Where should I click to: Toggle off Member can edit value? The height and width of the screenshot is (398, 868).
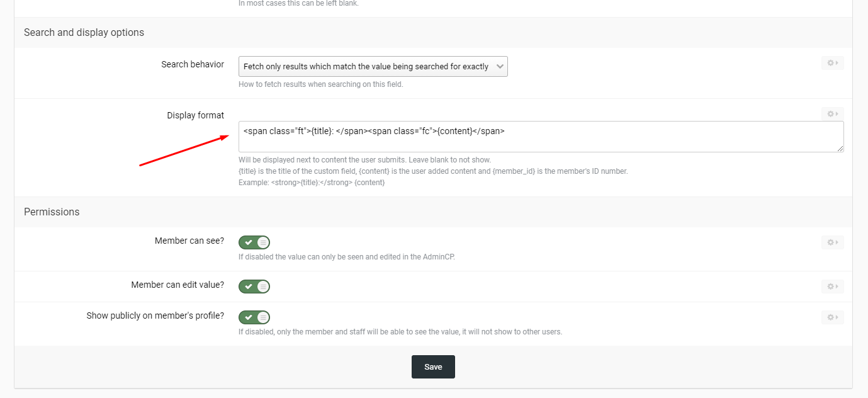point(254,287)
